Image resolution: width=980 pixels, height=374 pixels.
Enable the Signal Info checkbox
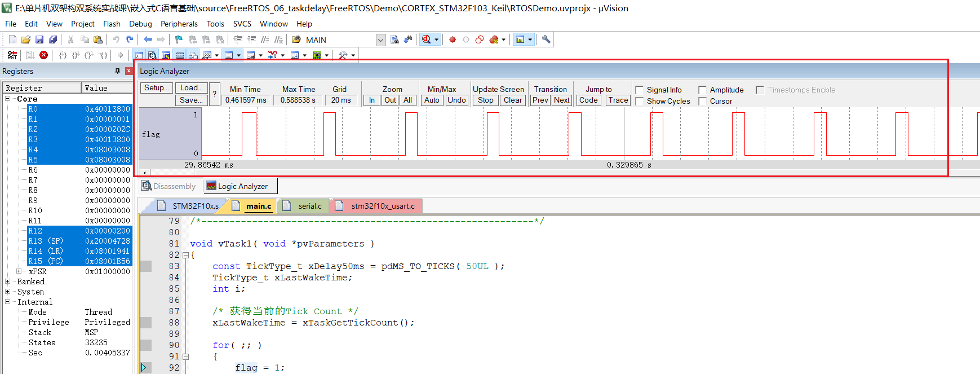coord(640,90)
